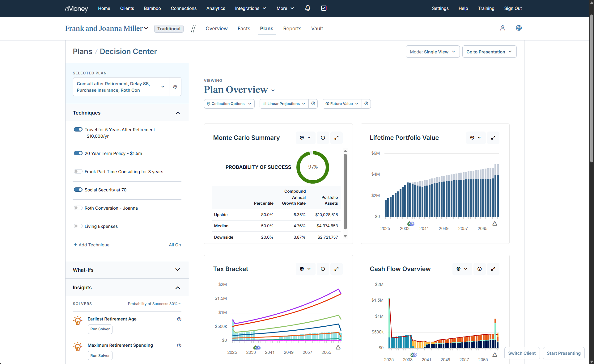The height and width of the screenshot is (364, 594).
Task: Click the eMoney logo
Action: click(x=76, y=9)
